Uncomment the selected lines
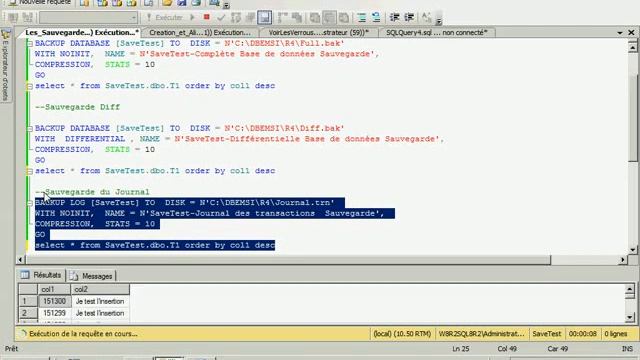Viewport: 640px width, 360px height. [x=376, y=18]
